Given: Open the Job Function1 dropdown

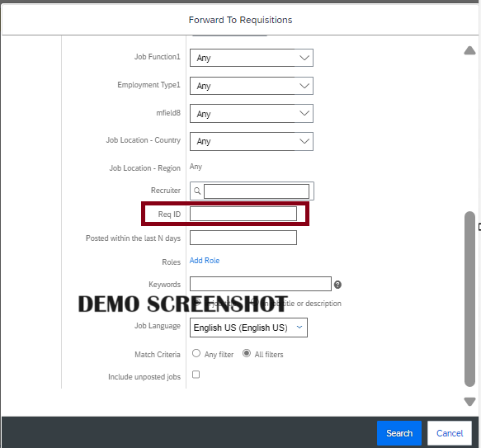Looking at the screenshot, I should [x=252, y=58].
